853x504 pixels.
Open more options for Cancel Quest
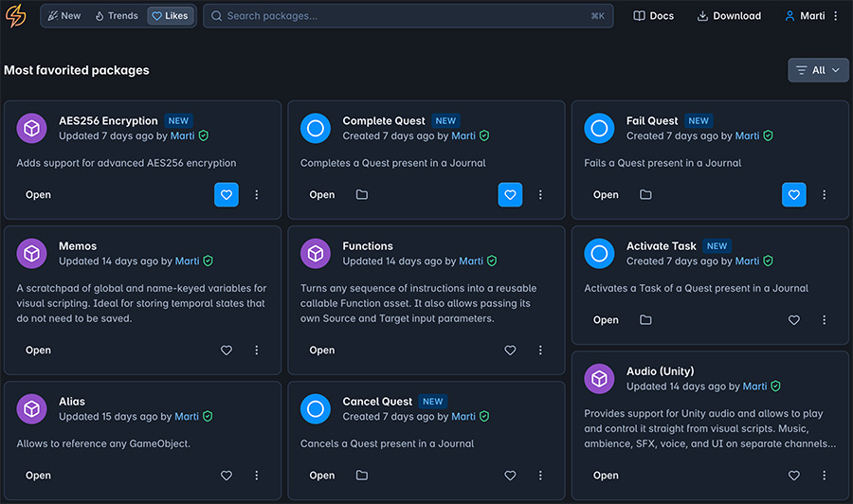[x=540, y=476]
